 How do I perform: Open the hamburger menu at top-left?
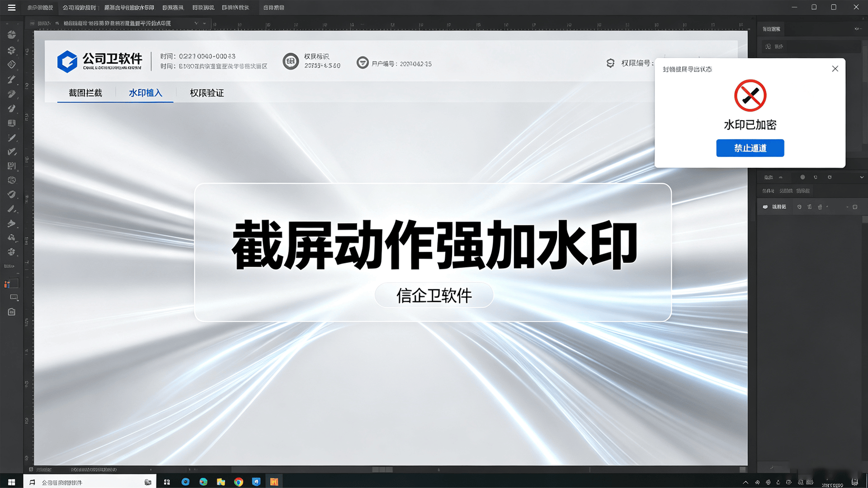12,8
